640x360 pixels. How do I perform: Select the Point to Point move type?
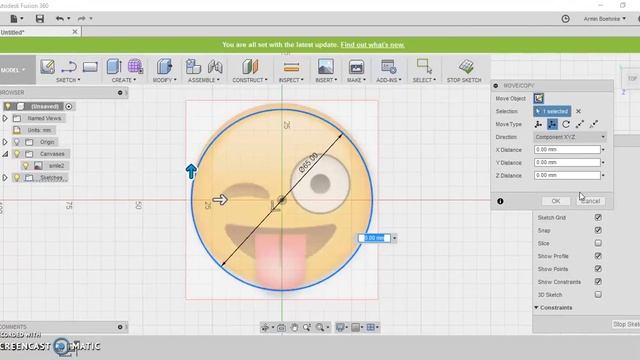pyautogui.click(x=580, y=124)
